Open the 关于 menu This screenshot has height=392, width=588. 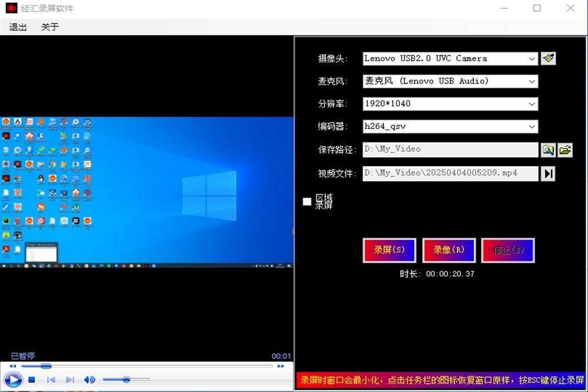click(x=50, y=27)
